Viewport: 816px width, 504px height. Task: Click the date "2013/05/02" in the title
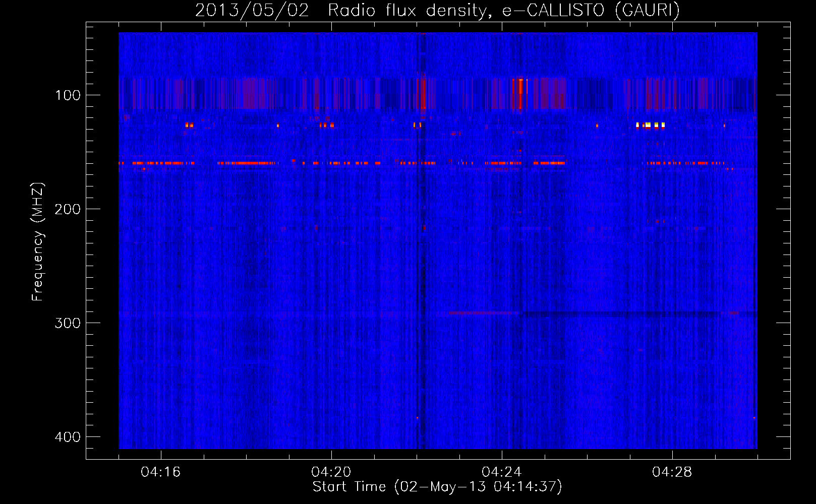tap(252, 10)
